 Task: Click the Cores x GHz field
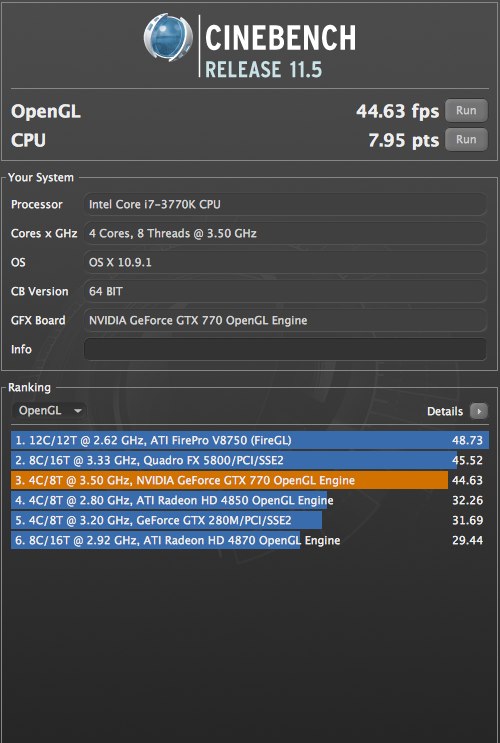coord(285,233)
